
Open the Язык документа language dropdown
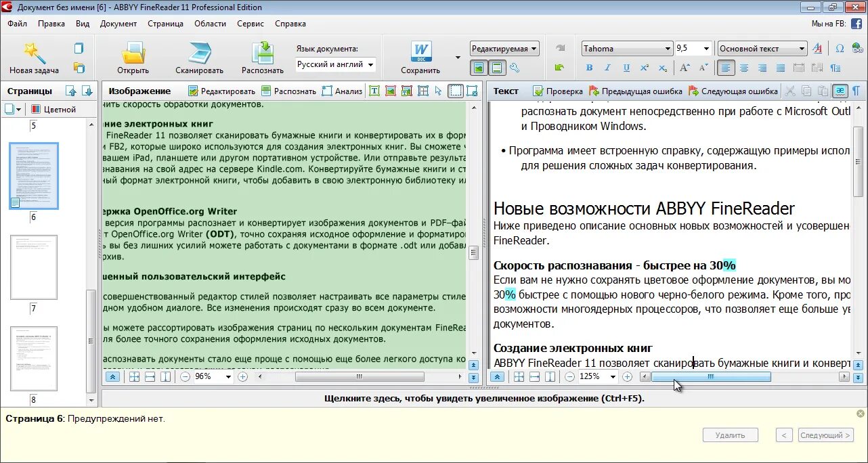[336, 64]
